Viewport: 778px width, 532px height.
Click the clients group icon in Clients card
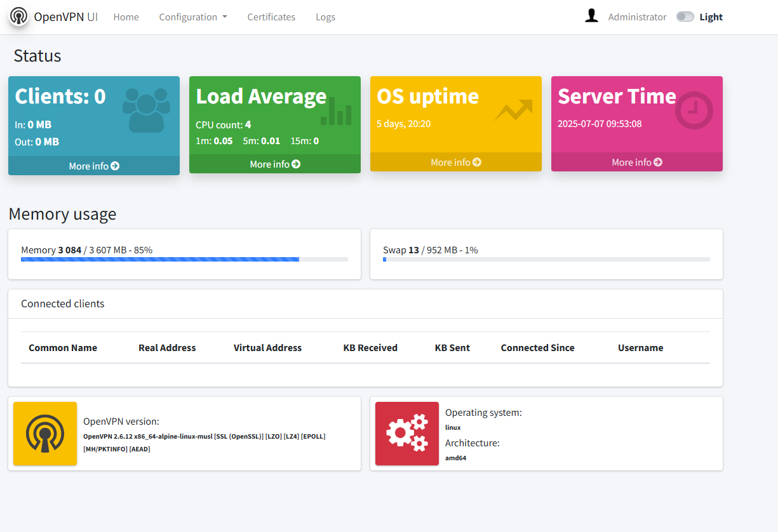coord(147,110)
